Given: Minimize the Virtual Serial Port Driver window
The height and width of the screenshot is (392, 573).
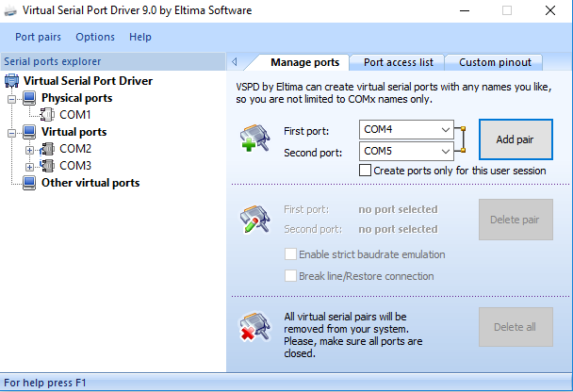Looking at the screenshot, I should 465,10.
